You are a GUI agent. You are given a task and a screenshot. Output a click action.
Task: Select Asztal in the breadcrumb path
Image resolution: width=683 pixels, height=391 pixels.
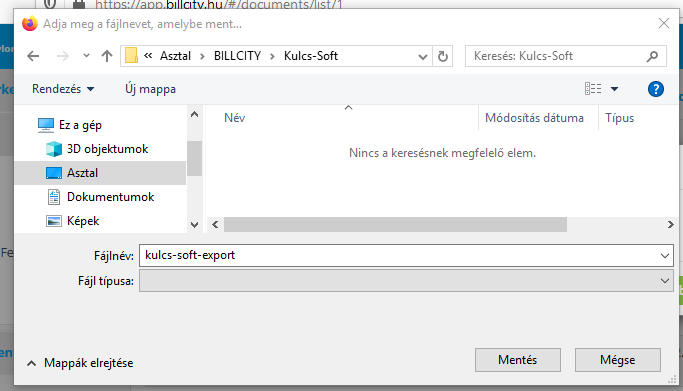(176, 56)
